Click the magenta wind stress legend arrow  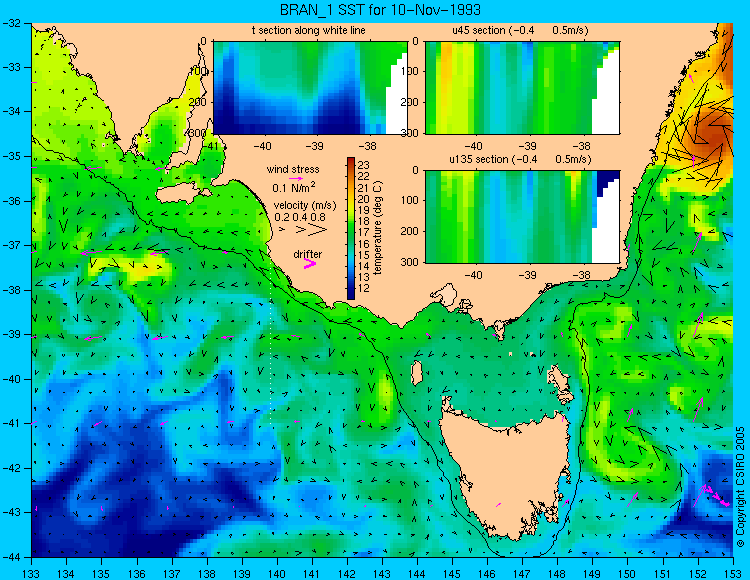295,178
